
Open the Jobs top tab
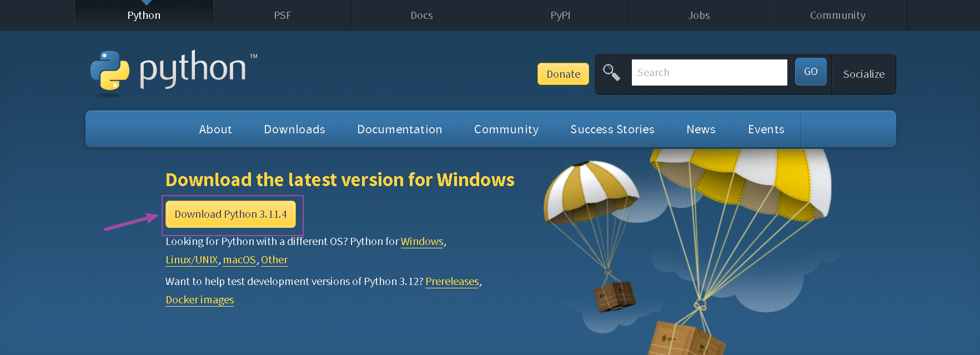coord(699,15)
